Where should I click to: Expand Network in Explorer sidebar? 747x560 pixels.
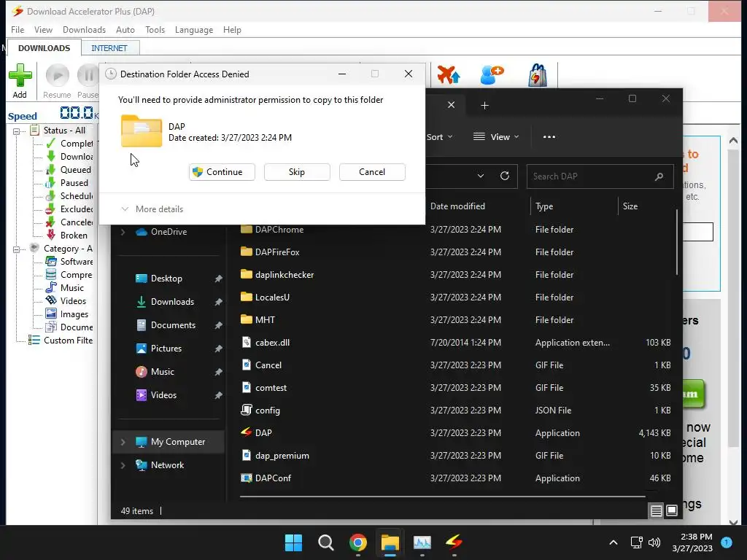[x=123, y=465]
